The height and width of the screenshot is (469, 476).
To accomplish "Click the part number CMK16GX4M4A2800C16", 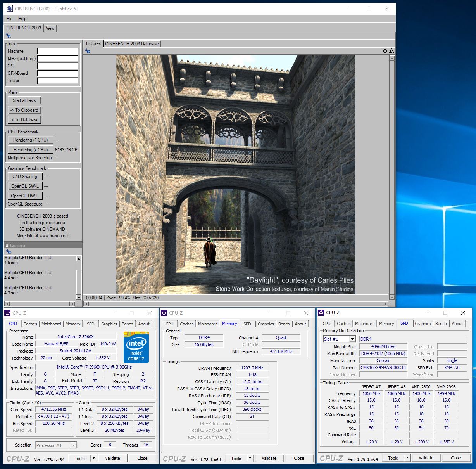I will [x=383, y=367].
